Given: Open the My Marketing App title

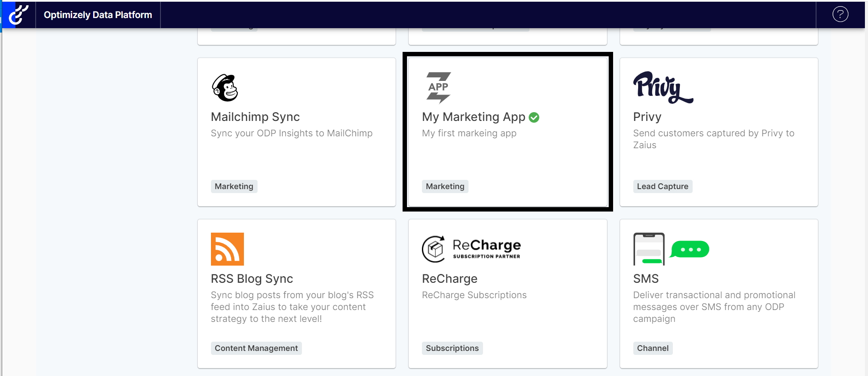Looking at the screenshot, I should (x=474, y=117).
